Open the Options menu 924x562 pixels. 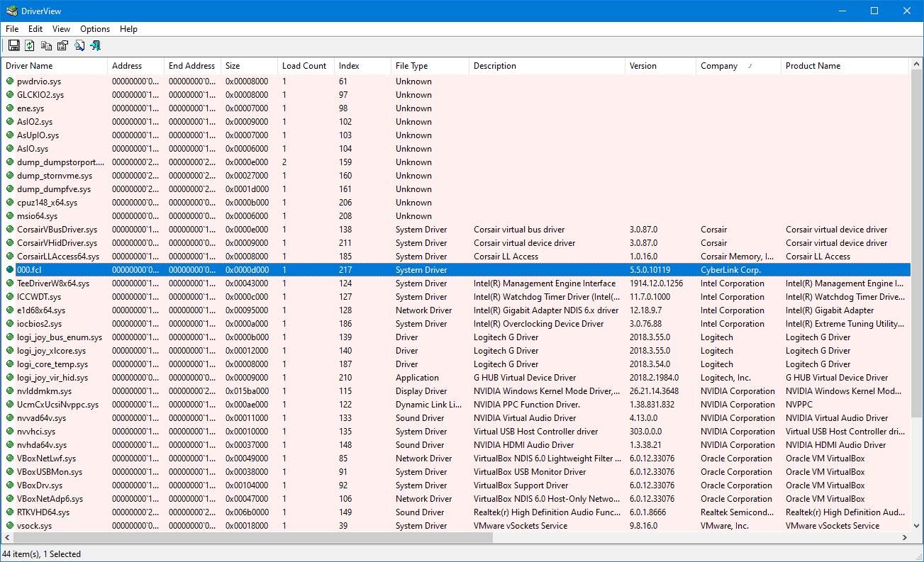(95, 29)
